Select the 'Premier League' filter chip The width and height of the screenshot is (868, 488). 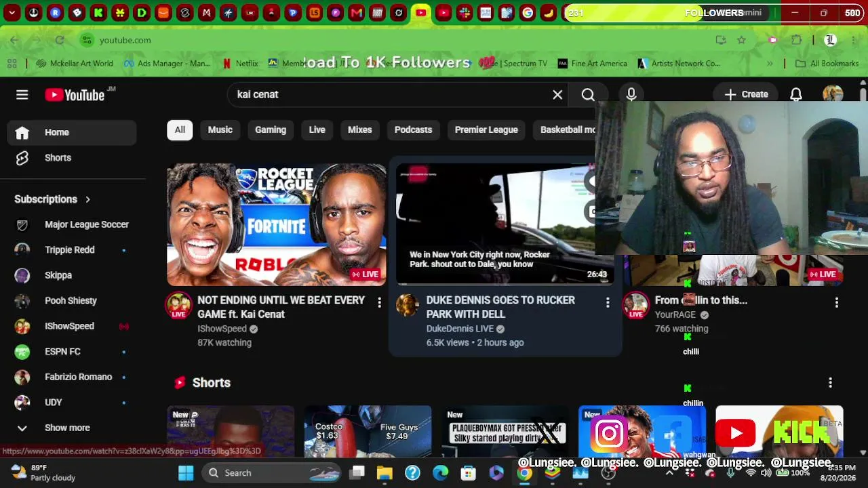(x=486, y=129)
